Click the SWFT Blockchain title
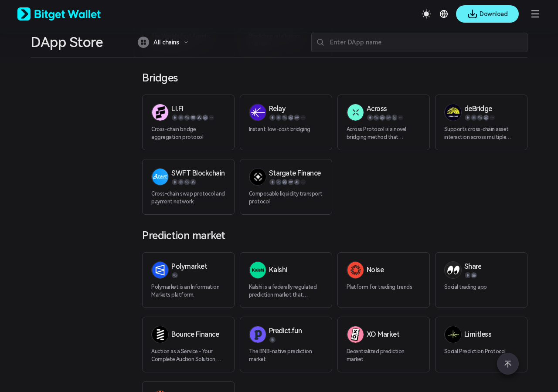 [198, 173]
